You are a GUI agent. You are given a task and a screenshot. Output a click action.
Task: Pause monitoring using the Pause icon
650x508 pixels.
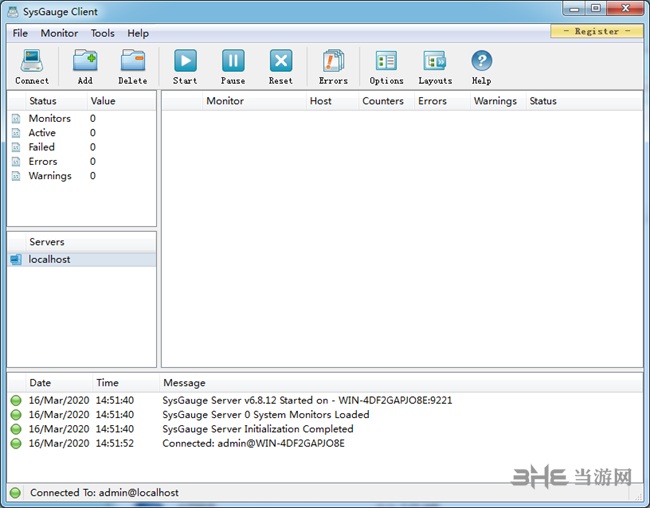coord(233,61)
